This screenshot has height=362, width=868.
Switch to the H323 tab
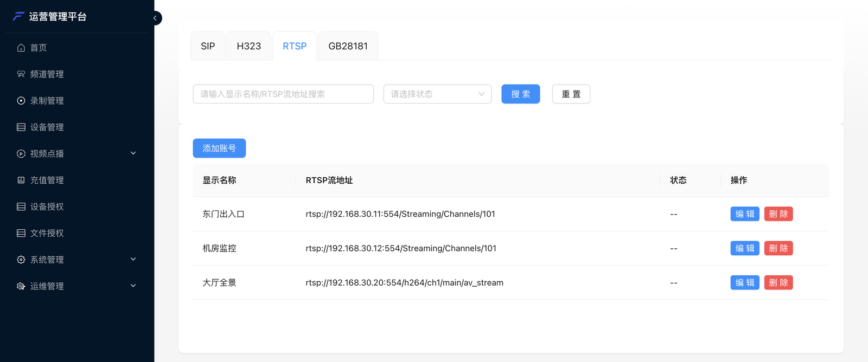click(249, 46)
